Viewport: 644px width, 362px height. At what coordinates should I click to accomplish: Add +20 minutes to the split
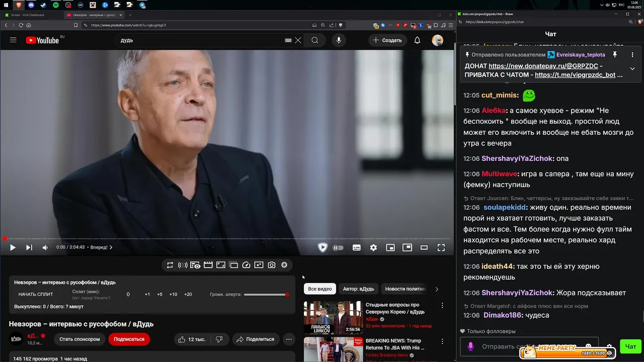[x=188, y=294]
